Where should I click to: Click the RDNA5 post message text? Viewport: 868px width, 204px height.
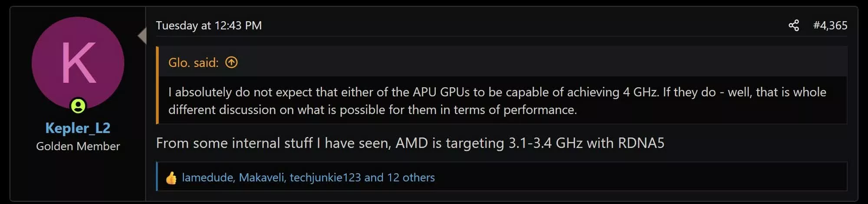click(410, 143)
